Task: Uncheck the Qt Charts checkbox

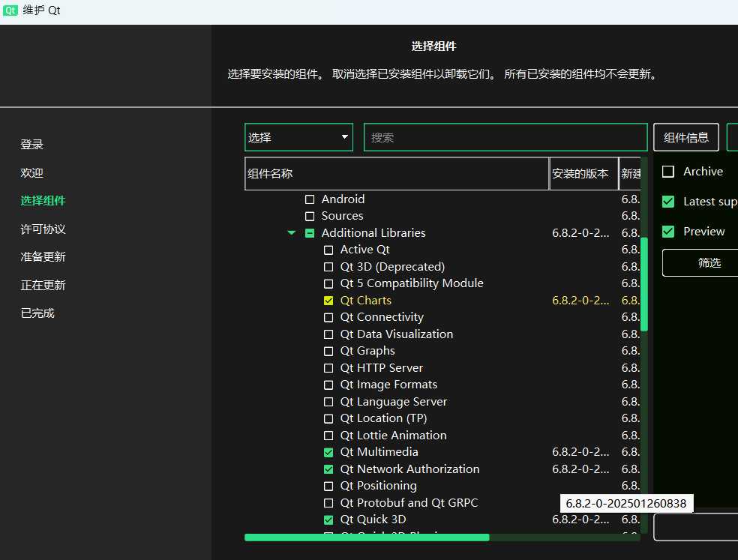Action: click(328, 301)
